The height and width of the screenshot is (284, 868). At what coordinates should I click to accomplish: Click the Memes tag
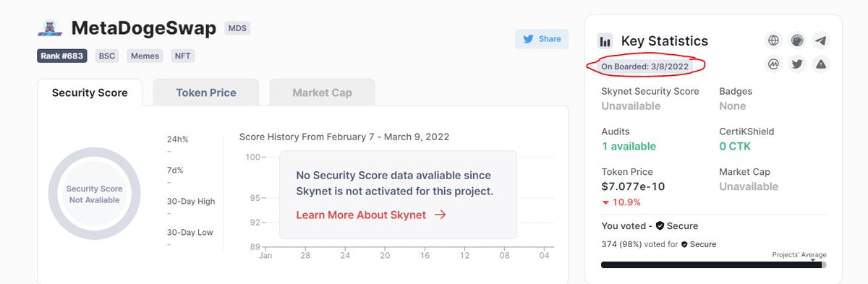(x=145, y=56)
